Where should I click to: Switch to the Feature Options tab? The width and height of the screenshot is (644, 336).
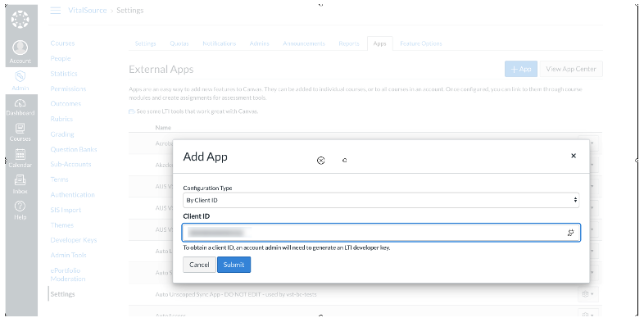421,43
